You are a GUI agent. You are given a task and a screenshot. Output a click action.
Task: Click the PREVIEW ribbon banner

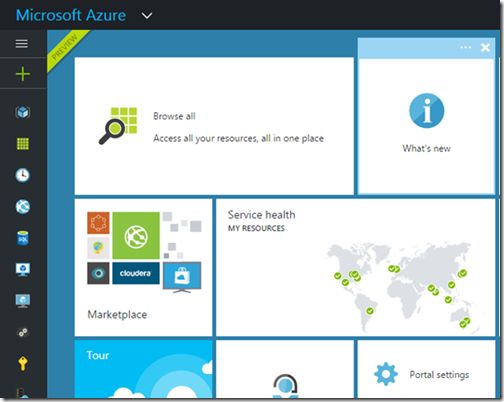coord(67,49)
